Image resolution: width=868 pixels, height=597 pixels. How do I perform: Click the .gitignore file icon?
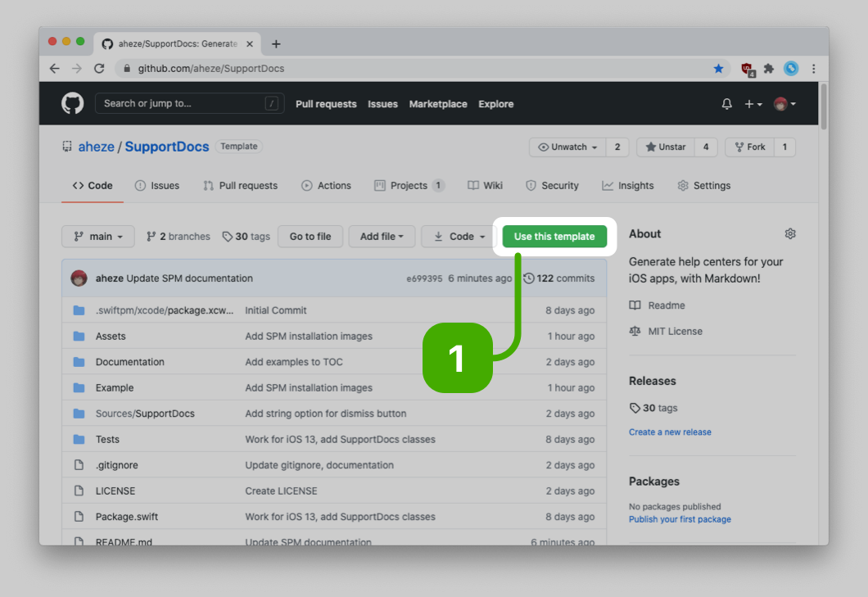click(79, 464)
